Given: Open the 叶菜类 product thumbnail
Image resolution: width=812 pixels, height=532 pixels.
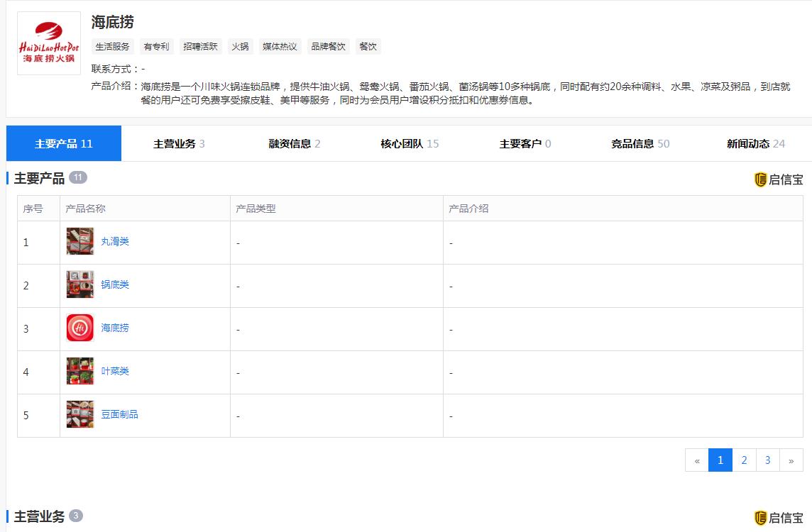Looking at the screenshot, I should (79, 371).
